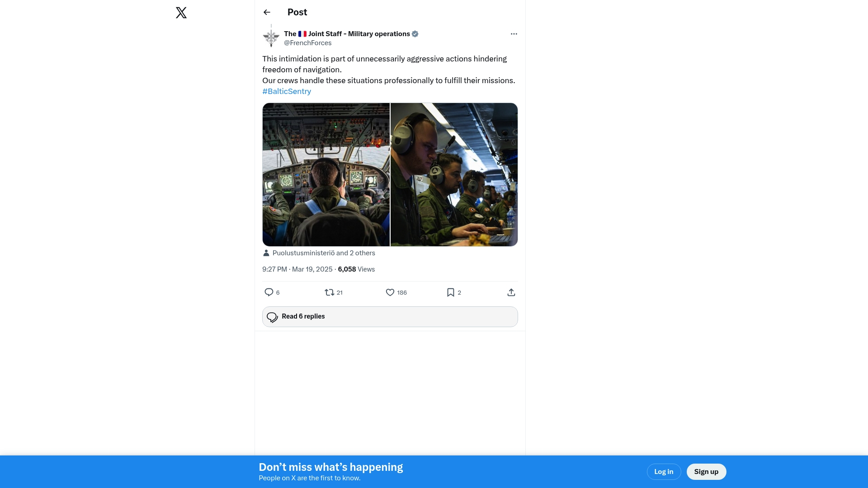Viewport: 868px width, 488px height.
Task: Open the @FrenchForces handle link
Action: click(x=308, y=43)
